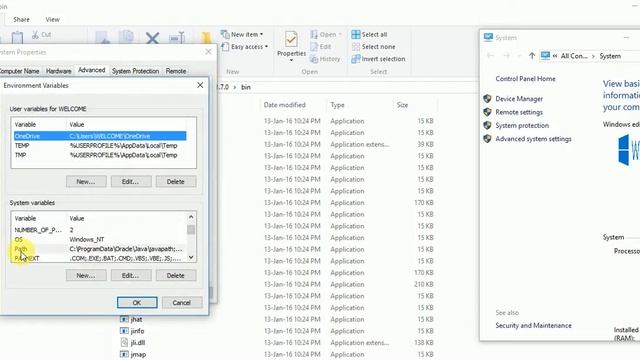Image resolution: width=640 pixels, height=360 pixels.
Task: Select the System Protection tab
Action: (136, 71)
